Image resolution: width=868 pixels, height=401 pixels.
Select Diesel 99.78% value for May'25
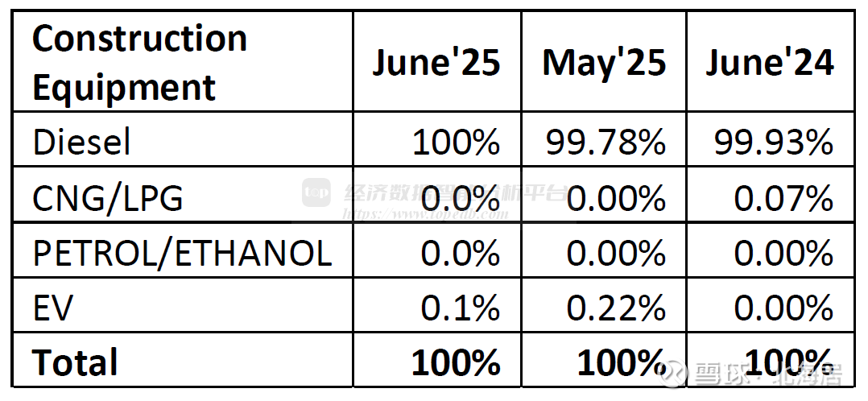pos(606,143)
